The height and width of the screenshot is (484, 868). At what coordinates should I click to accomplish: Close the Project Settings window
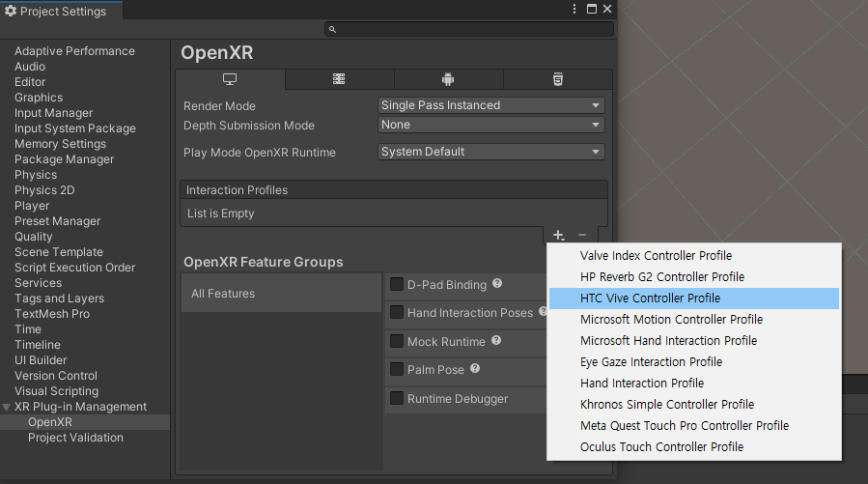[x=607, y=9]
